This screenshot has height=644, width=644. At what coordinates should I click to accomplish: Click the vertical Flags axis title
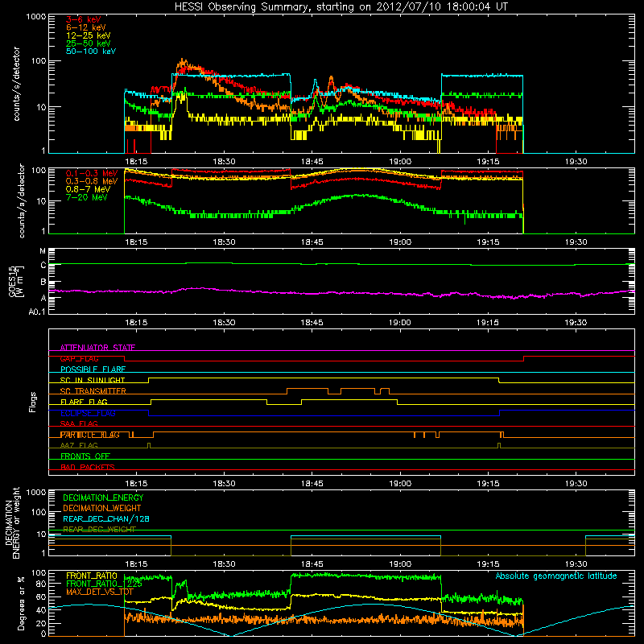pos(33,402)
